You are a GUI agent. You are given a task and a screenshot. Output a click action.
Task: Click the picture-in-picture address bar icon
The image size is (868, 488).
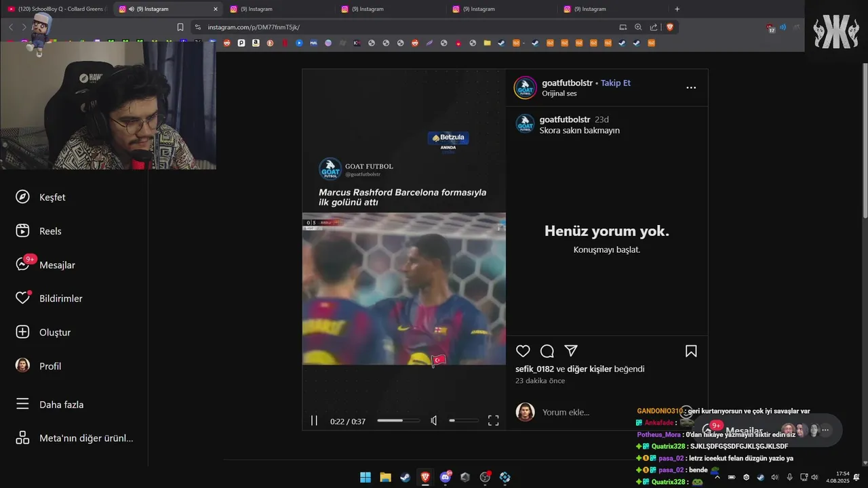click(623, 27)
